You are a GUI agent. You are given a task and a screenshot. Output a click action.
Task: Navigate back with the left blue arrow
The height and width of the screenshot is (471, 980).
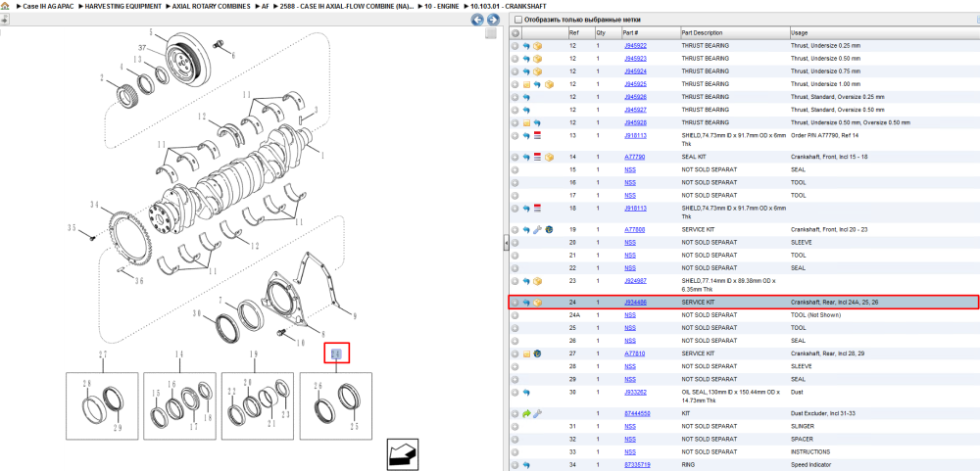[477, 20]
